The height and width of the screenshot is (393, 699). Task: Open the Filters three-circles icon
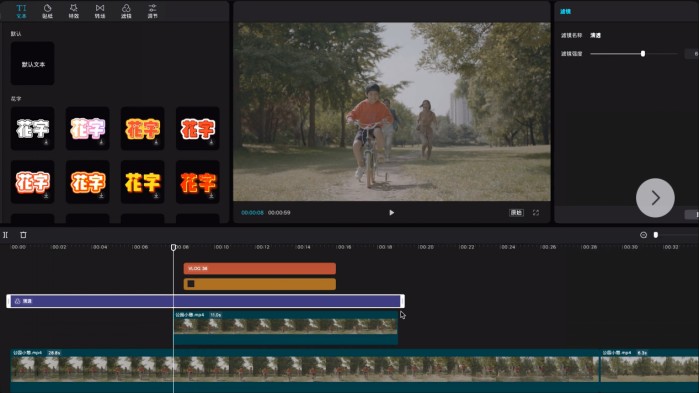126,11
